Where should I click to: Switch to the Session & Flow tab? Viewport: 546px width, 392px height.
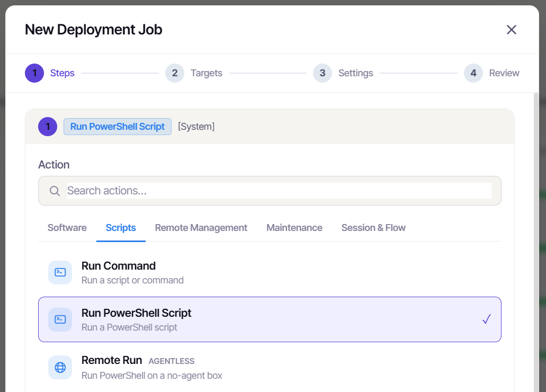click(373, 228)
